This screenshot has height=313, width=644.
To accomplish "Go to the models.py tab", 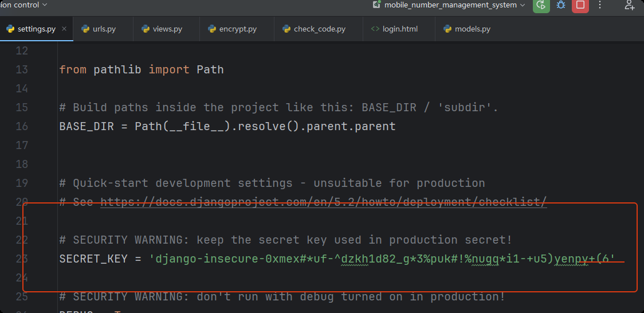I will coord(467,29).
